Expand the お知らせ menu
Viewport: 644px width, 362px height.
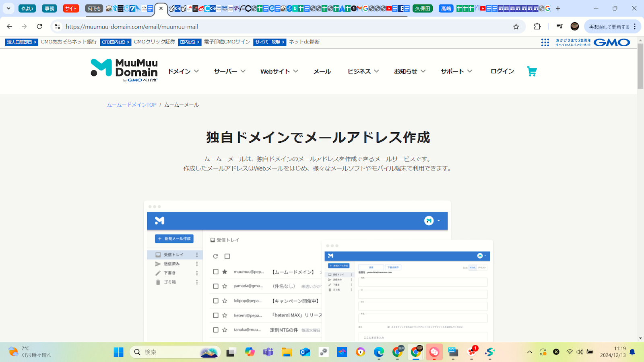tap(410, 71)
